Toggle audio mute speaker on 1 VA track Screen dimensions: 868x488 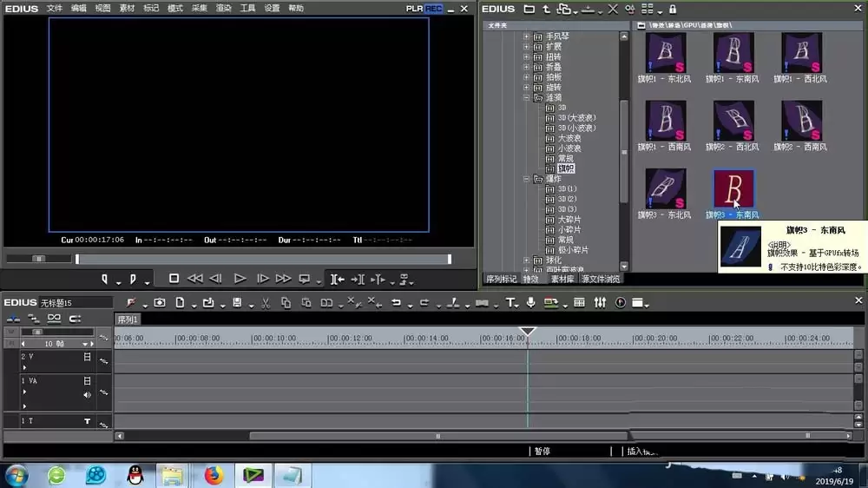tap(87, 395)
